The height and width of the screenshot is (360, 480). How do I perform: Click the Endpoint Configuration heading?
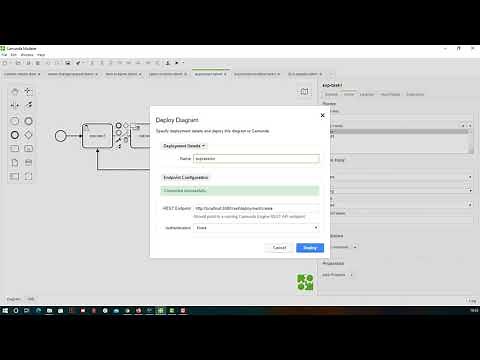[x=186, y=178]
